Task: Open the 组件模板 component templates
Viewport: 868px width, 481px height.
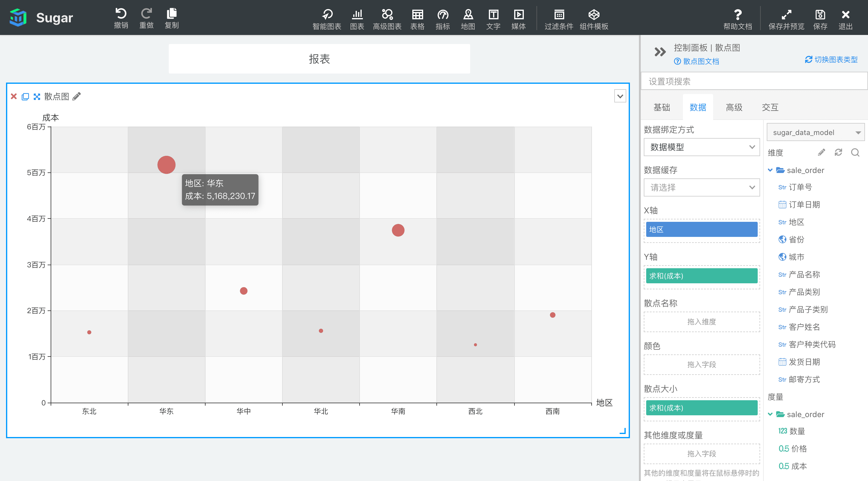Action: [594, 19]
